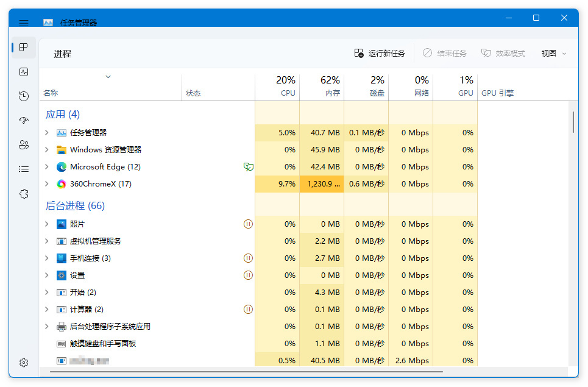Open the 视图 dropdown menu
Viewport: 588px width, 387px height.
click(553, 54)
